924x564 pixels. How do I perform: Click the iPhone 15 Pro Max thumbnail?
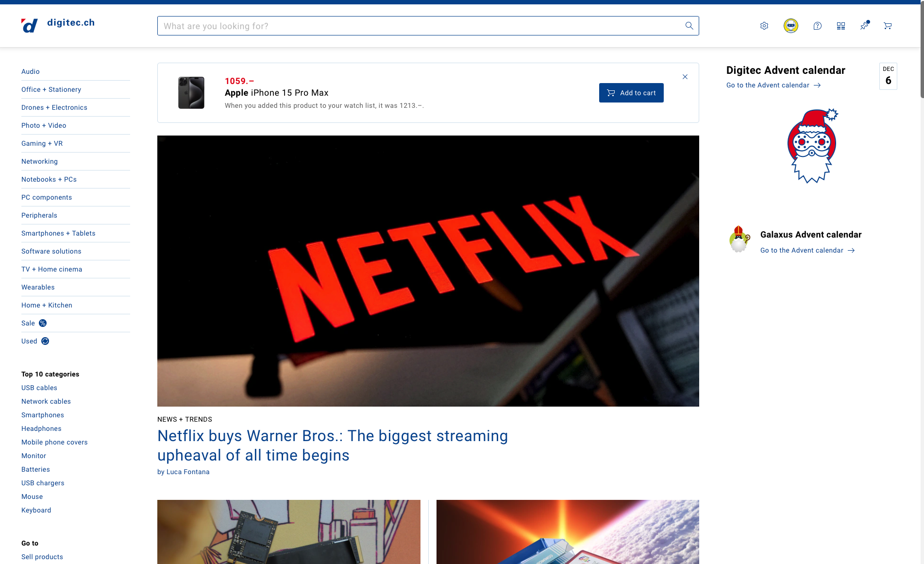191,93
